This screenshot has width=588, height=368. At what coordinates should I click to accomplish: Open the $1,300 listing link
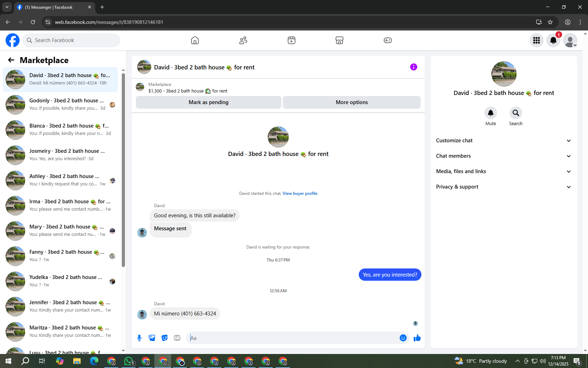coord(188,91)
